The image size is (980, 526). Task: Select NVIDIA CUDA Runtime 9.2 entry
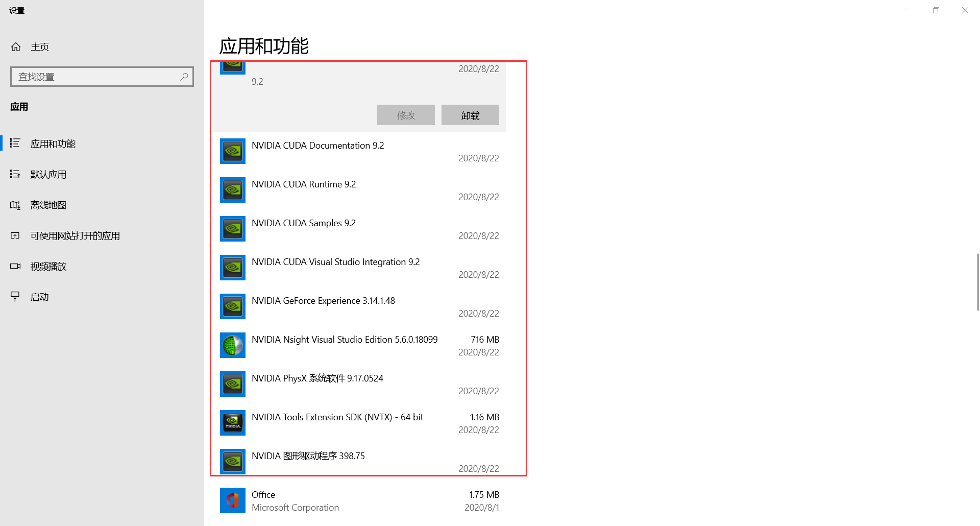(x=359, y=190)
